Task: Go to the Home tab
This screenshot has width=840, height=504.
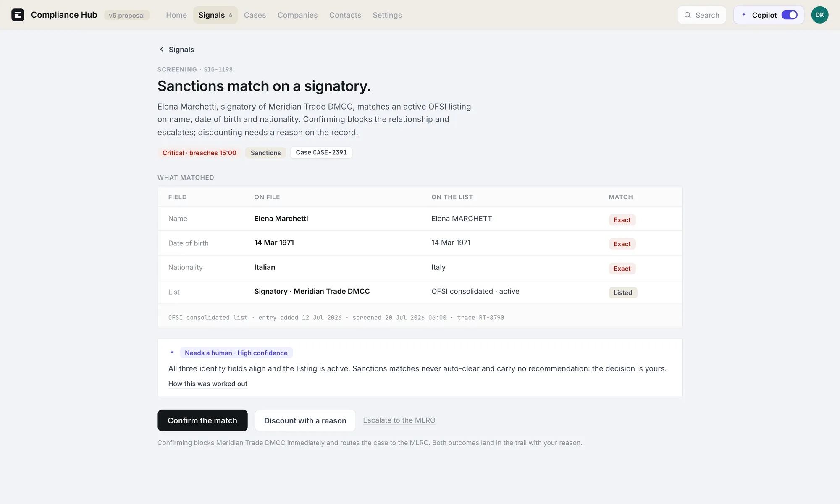Action: (176, 15)
